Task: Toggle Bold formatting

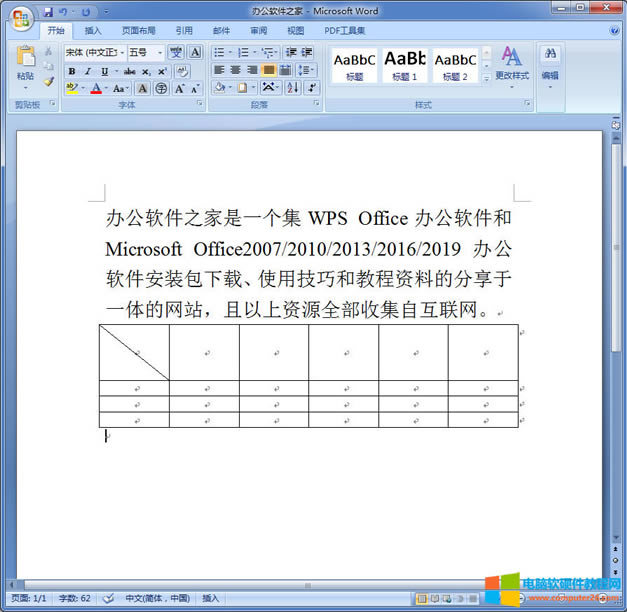Action: [x=72, y=71]
